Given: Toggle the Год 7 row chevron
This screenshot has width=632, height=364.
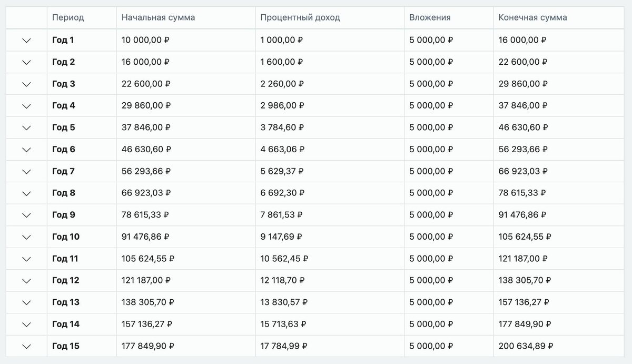Looking at the screenshot, I should 26,171.
